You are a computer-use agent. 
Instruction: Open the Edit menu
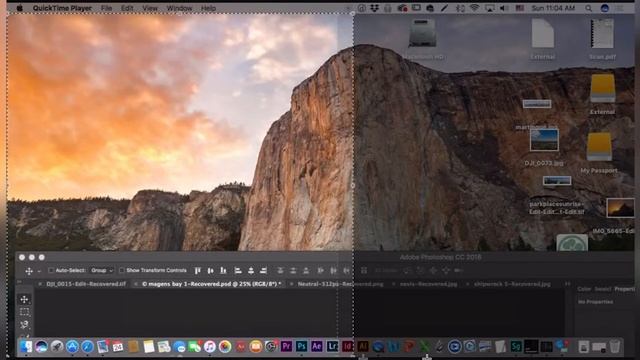click(127, 8)
